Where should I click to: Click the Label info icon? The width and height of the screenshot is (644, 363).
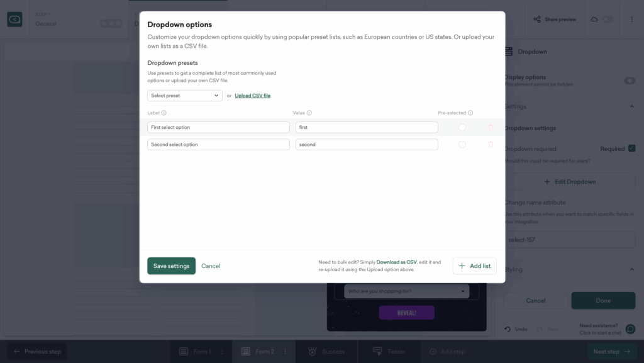point(164,113)
